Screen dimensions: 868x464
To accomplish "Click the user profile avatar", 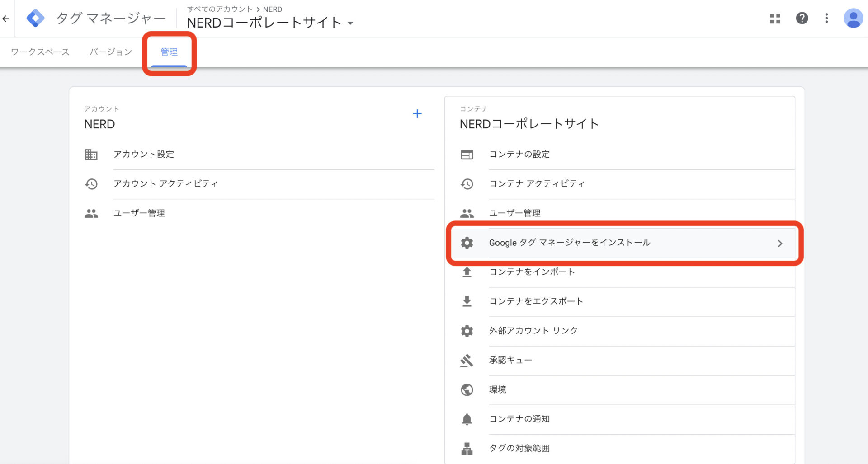I will pyautogui.click(x=853, y=18).
